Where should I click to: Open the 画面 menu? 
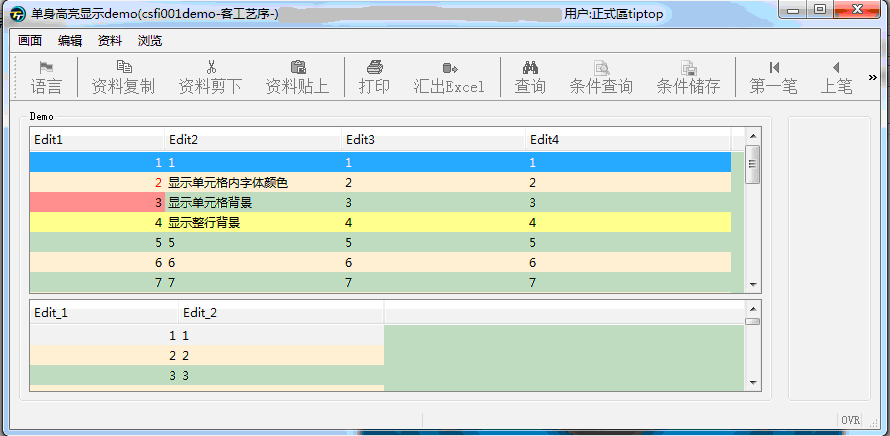tap(30, 40)
